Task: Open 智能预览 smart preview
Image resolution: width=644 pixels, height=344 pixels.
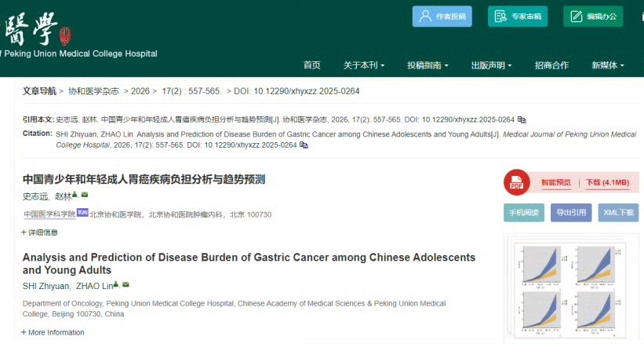Action: [x=555, y=182]
